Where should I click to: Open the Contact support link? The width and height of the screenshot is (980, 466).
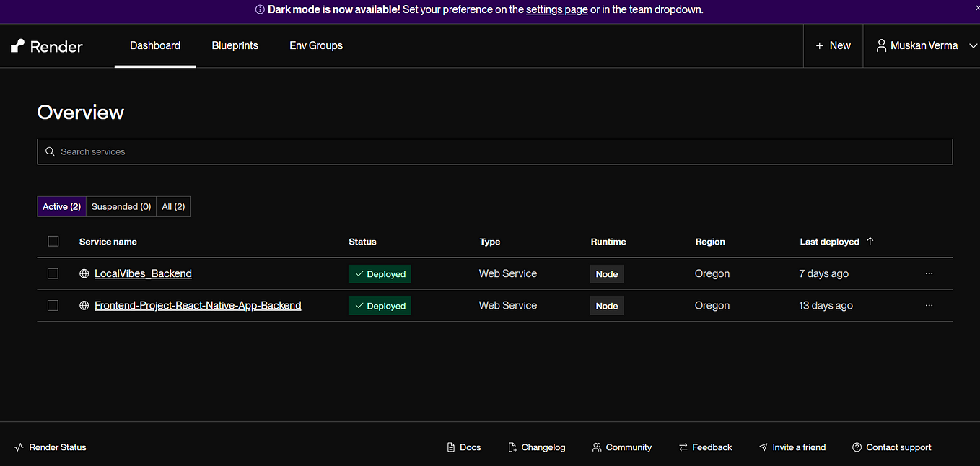[x=892, y=447]
